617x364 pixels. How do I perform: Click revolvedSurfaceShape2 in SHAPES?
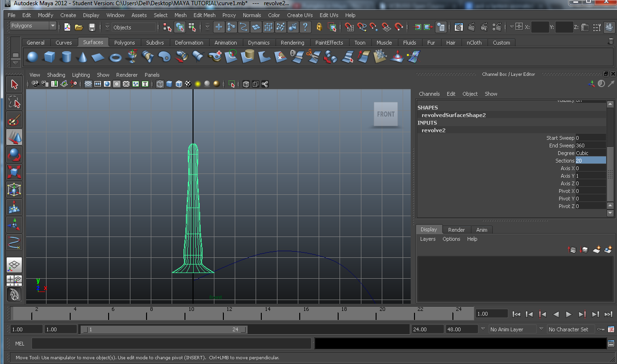453,115
